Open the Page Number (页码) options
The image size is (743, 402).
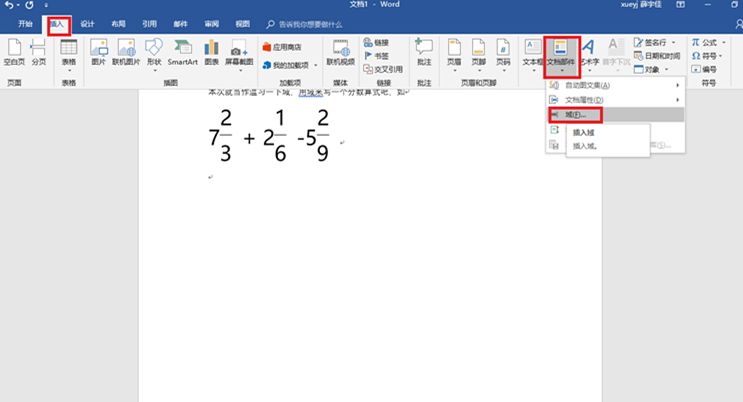(x=503, y=55)
